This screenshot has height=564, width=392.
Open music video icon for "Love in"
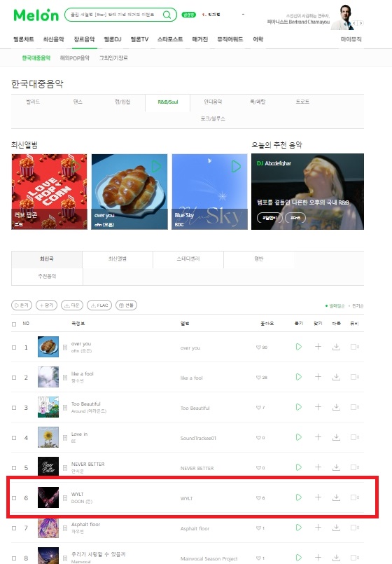coord(355,437)
